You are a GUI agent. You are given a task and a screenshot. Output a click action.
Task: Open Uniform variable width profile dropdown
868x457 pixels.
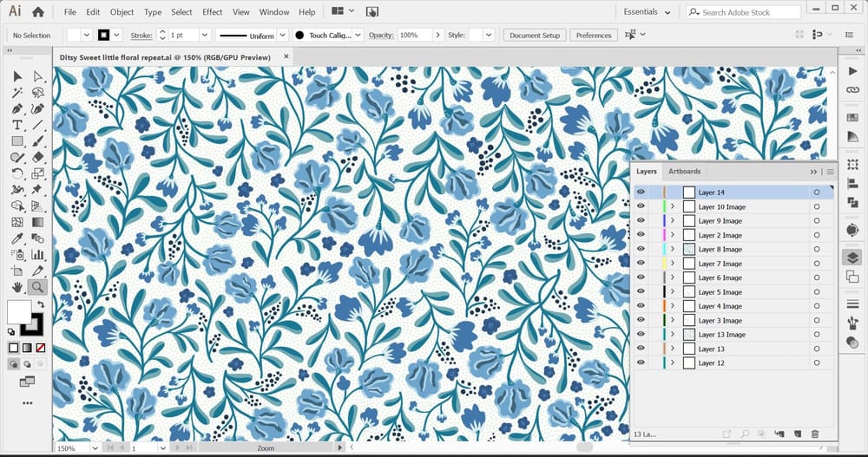pos(282,35)
